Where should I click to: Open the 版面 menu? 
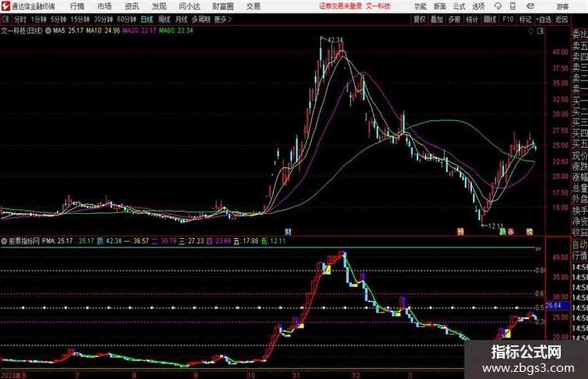(x=439, y=6)
